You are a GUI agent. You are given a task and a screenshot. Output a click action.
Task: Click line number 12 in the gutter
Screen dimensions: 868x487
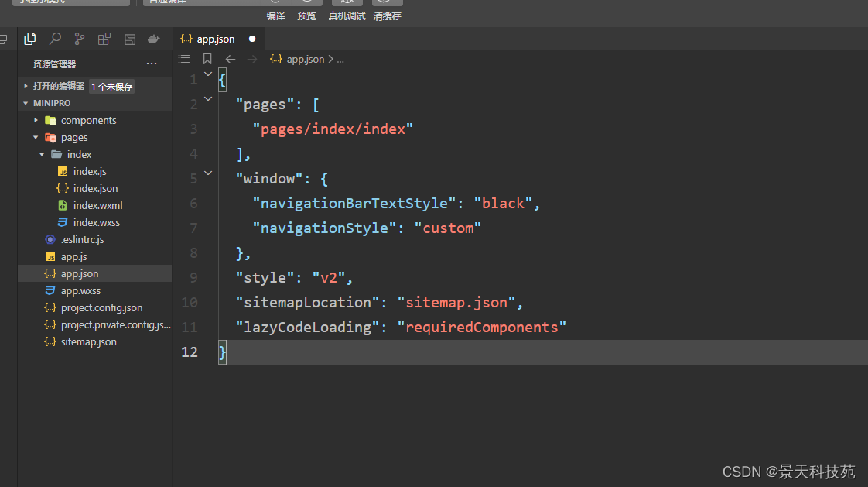click(x=190, y=352)
